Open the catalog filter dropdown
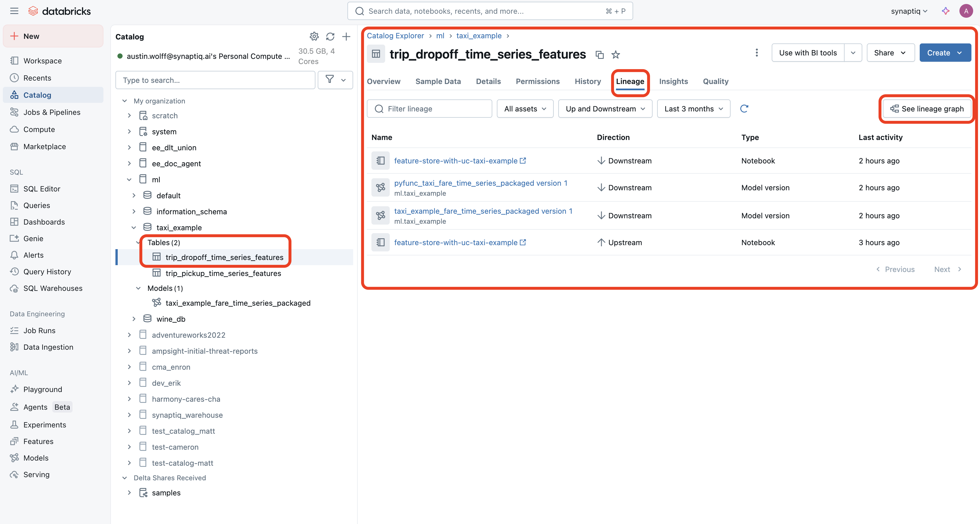This screenshot has width=980, height=524. point(335,80)
